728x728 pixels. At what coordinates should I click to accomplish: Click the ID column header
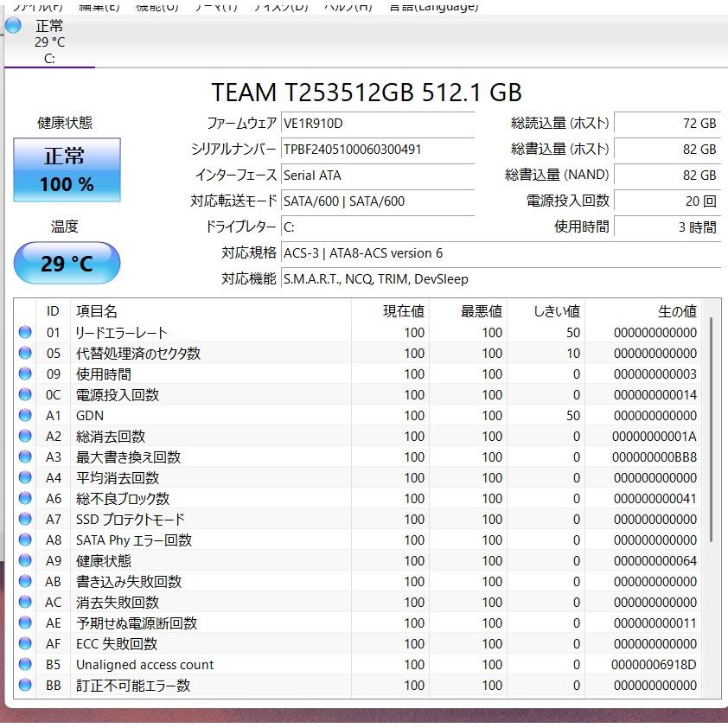53,311
